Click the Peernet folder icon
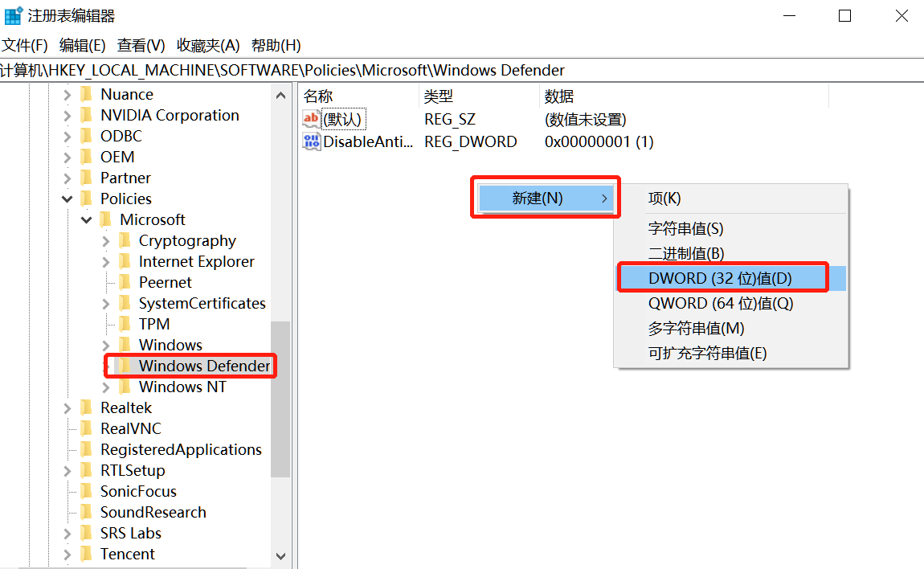 point(126,282)
